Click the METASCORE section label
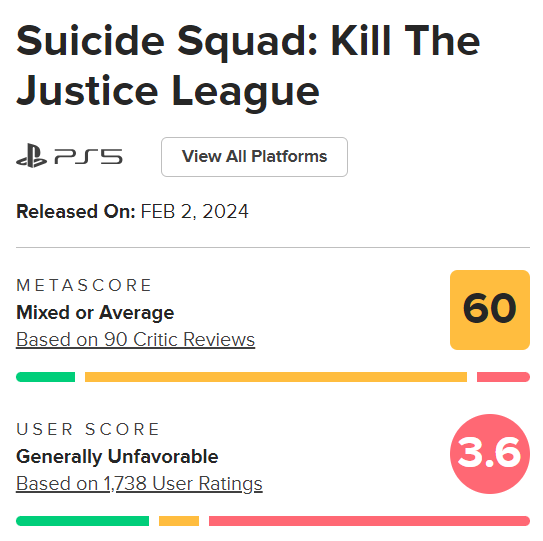Screen dimensions: 543x541 pyautogui.click(x=84, y=285)
